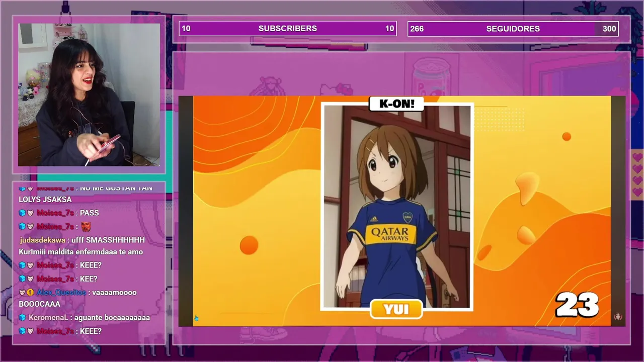Click 'Kurlmiii maldita enfermdaaa te amo' line

coord(81,252)
